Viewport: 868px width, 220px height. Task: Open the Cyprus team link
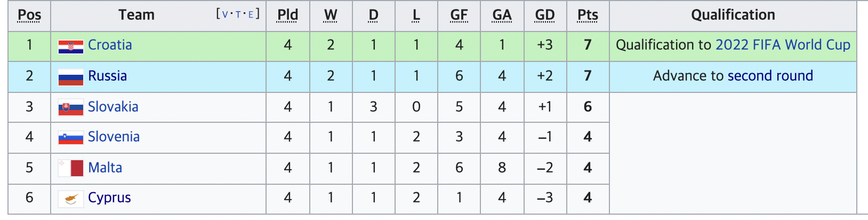point(109,198)
